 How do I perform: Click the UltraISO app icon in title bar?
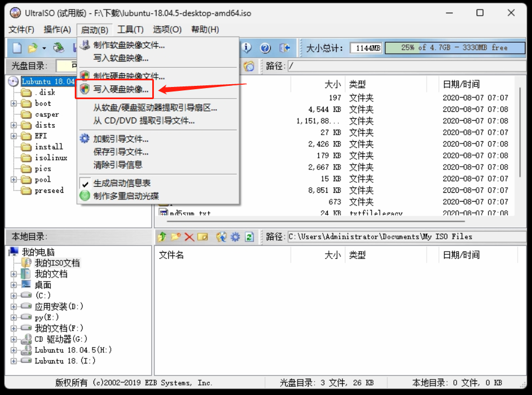(x=16, y=13)
